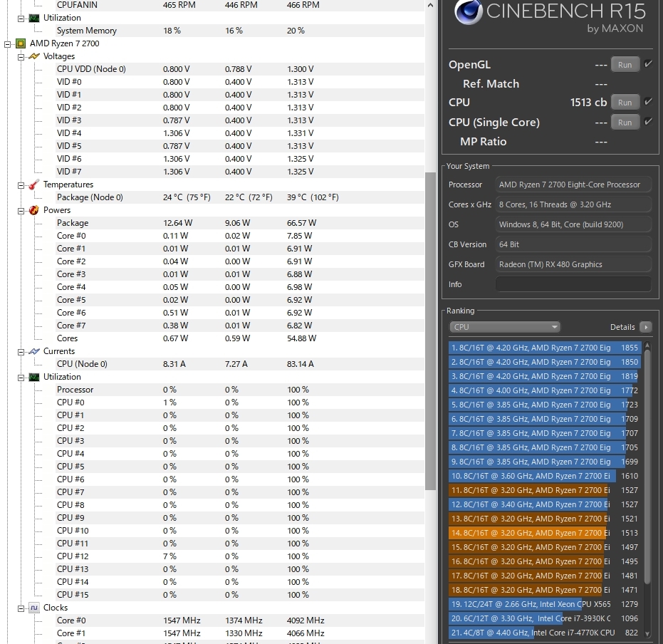This screenshot has width=663, height=644.
Task: Select ranking entry 1 scoring 1855
Action: click(545, 348)
